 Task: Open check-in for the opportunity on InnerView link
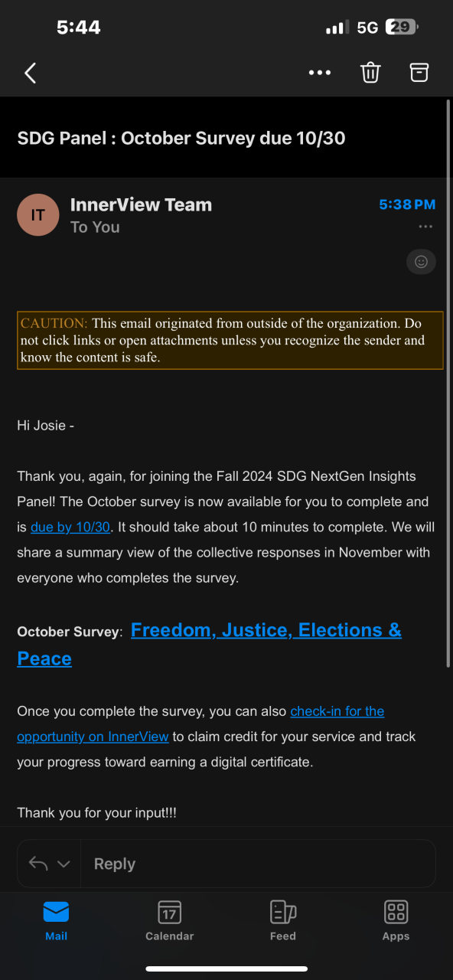pyautogui.click(x=200, y=724)
